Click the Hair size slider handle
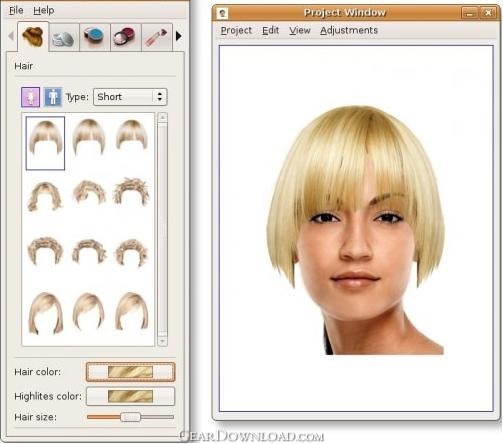This screenshot has height=444, width=503. click(130, 417)
